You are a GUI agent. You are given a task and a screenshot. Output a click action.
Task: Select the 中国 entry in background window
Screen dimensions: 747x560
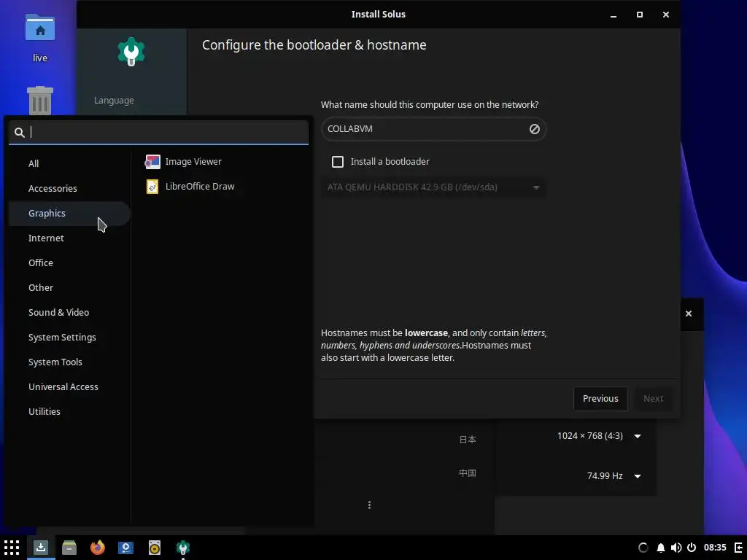(x=468, y=472)
